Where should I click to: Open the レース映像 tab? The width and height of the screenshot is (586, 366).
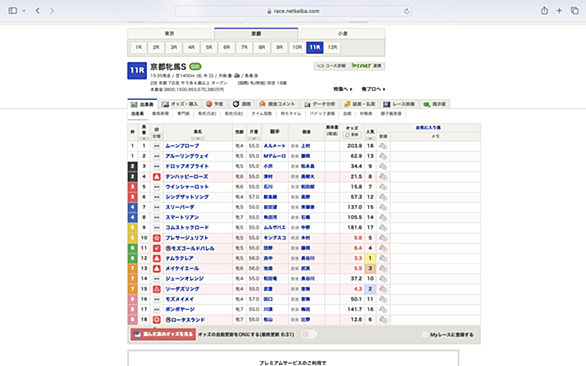[x=399, y=104]
